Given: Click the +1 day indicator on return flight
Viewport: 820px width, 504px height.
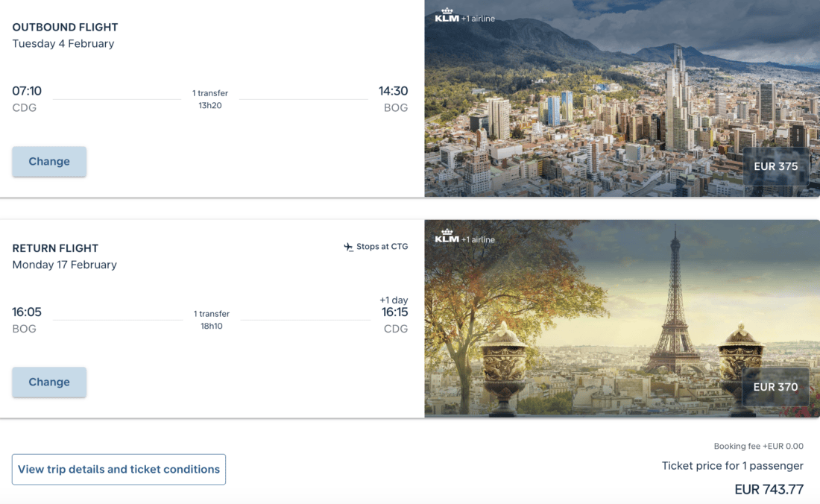Looking at the screenshot, I should [x=394, y=300].
